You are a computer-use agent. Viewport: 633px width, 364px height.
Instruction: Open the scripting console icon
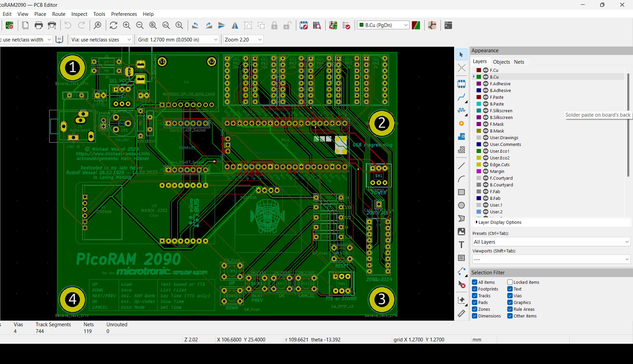point(448,25)
